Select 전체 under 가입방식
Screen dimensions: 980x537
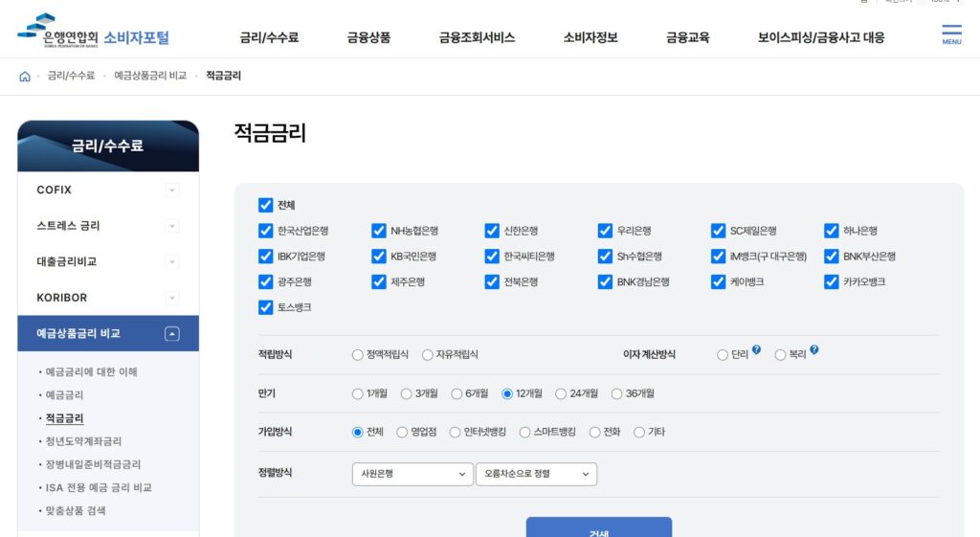[x=358, y=432]
